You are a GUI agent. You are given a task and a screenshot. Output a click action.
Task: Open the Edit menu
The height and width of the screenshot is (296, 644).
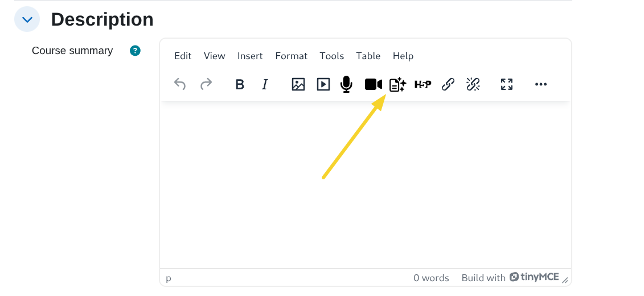click(183, 56)
